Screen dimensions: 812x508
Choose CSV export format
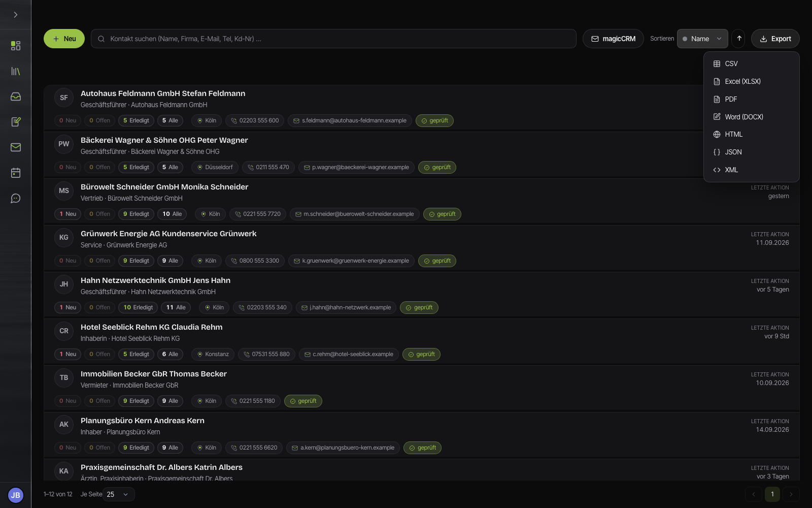click(x=751, y=63)
